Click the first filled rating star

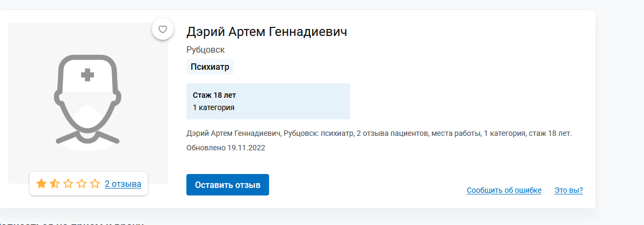click(x=41, y=184)
